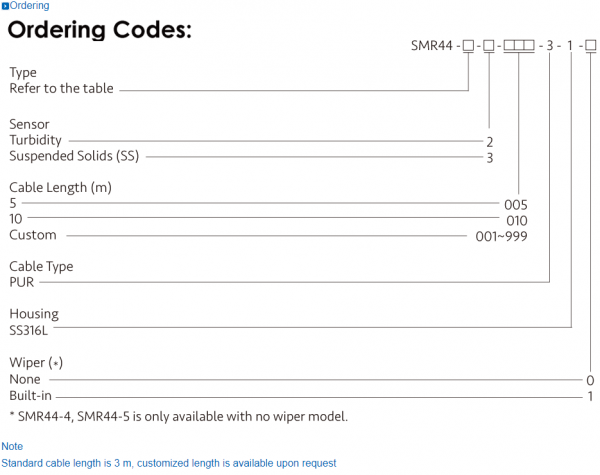This screenshot has width=600, height=475.
Task: Select the Built-in wiper option
Action: point(29,395)
